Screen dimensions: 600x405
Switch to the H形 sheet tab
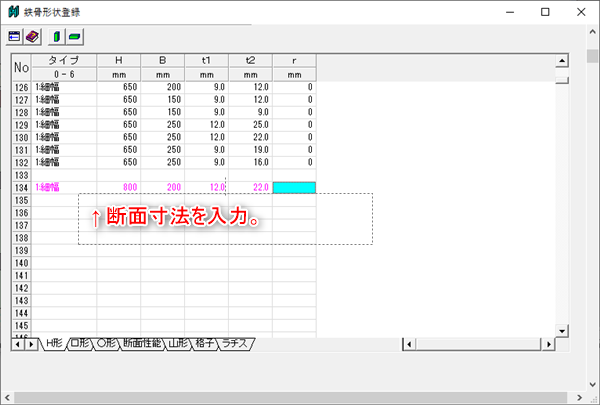point(53,344)
